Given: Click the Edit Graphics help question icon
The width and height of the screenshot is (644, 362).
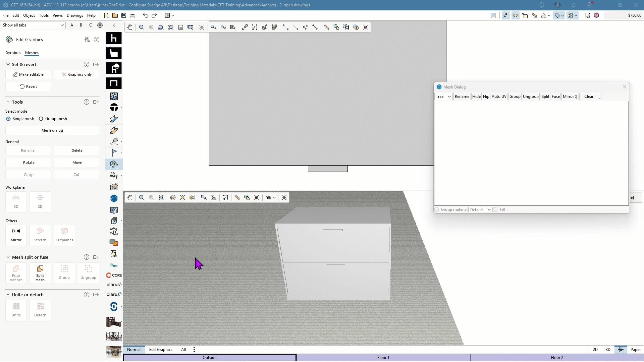Looking at the screenshot, I should tap(97, 40).
